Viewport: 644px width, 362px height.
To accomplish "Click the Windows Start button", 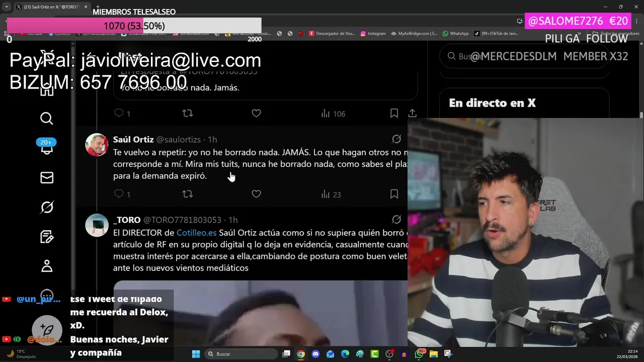I will click(196, 354).
